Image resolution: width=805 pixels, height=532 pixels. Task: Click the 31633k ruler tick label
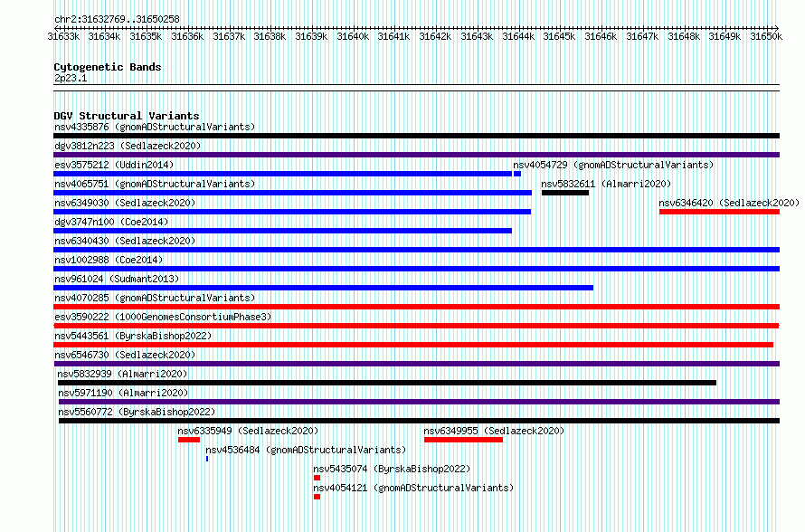63,36
